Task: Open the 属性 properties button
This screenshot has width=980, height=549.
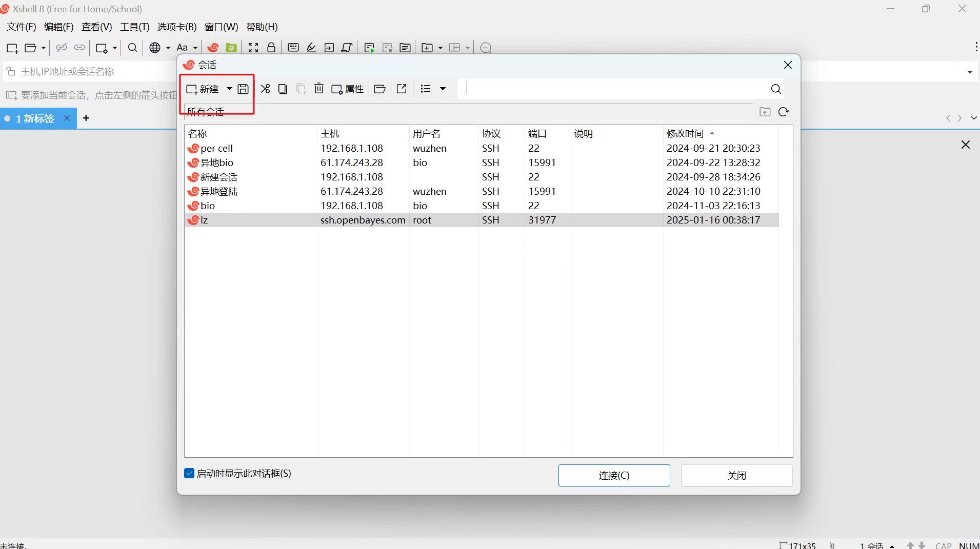Action: [x=348, y=89]
